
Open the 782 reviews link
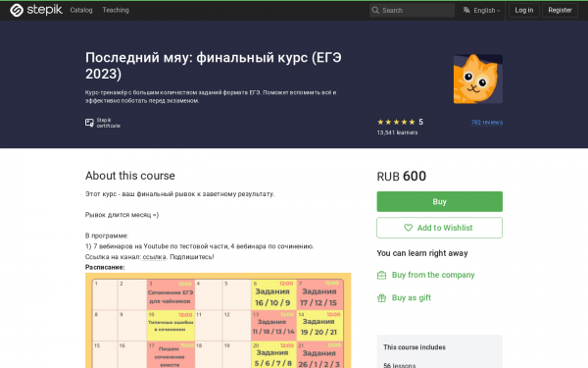tap(487, 123)
